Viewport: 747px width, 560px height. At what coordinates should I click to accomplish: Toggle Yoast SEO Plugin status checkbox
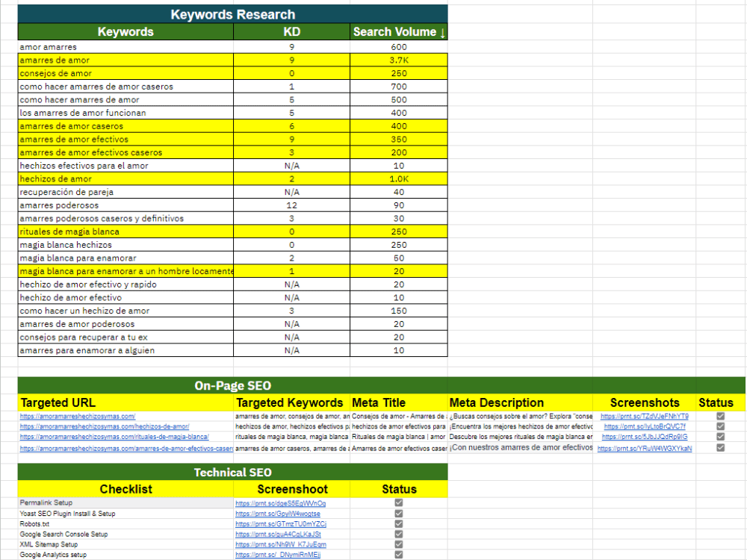pos(399,514)
